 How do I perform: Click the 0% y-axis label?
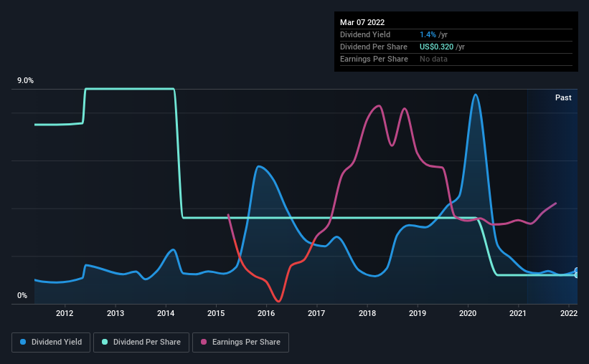(x=22, y=295)
